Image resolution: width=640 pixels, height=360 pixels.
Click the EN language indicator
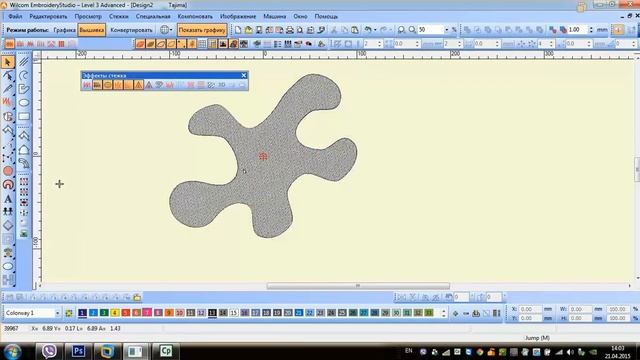tap(409, 351)
